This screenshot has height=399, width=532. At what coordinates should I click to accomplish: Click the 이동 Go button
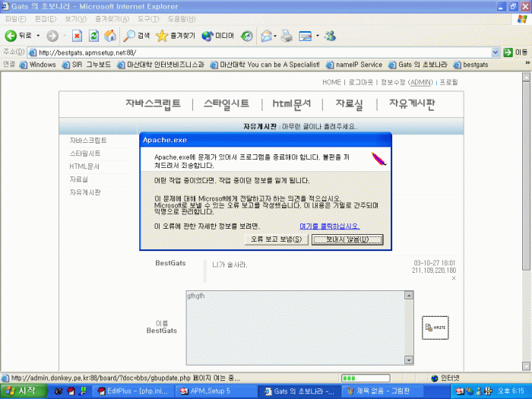pos(516,52)
